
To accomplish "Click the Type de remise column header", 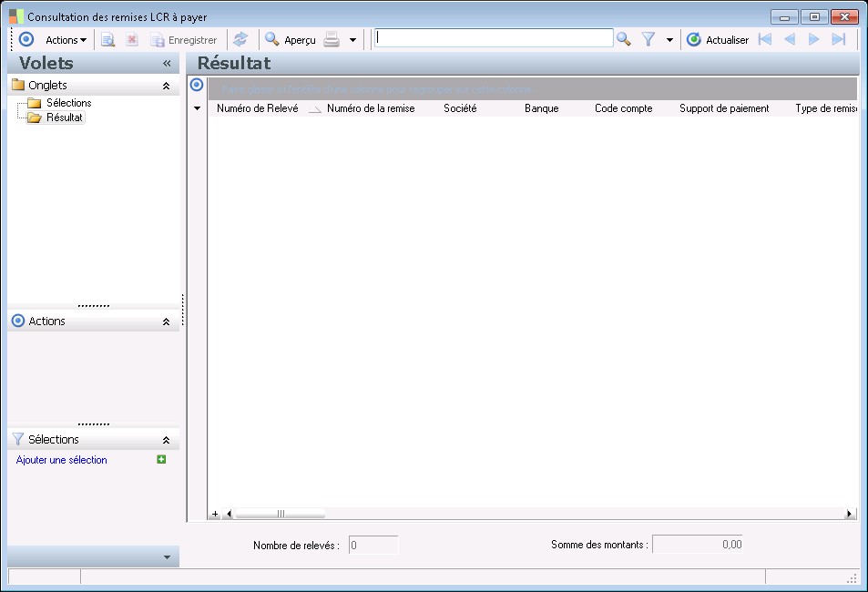I will 825,108.
